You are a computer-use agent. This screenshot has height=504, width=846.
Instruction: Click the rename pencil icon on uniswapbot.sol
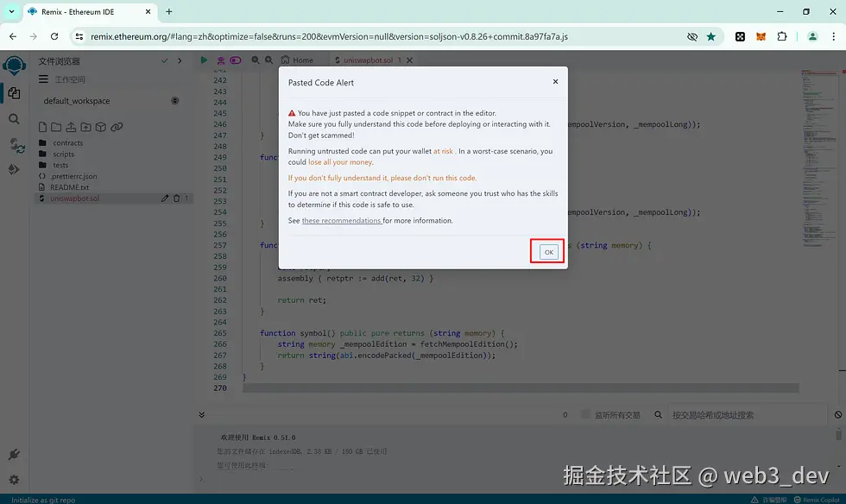tap(165, 198)
